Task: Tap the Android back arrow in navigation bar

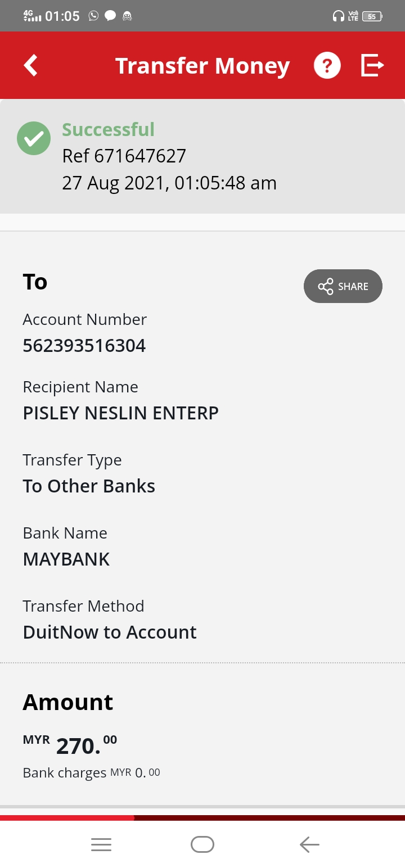Action: point(309,844)
